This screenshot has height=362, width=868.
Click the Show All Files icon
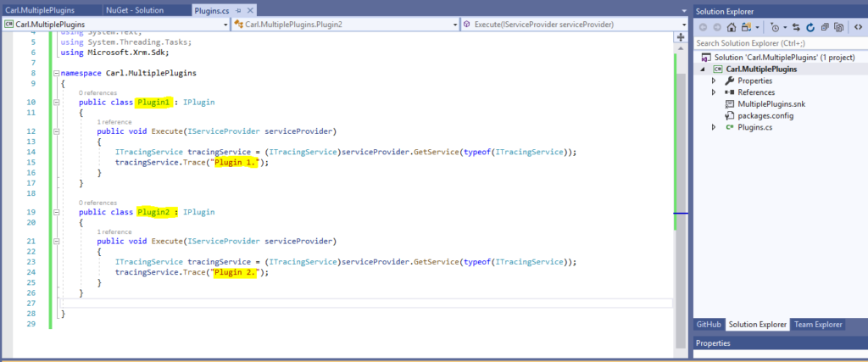click(839, 27)
